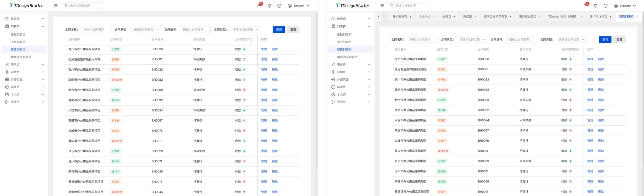This screenshot has height=196, width=644.
Task: Open mail notifications icon in tabless window
Action: (259, 6)
